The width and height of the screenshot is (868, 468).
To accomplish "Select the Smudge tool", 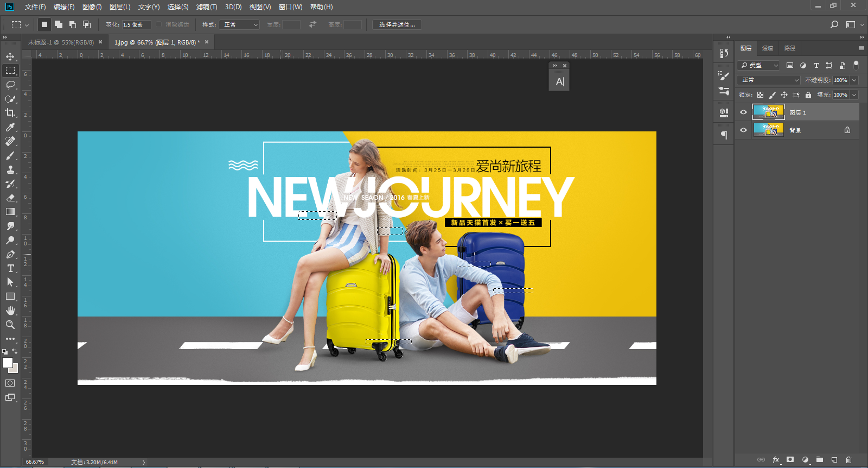I will [10, 226].
